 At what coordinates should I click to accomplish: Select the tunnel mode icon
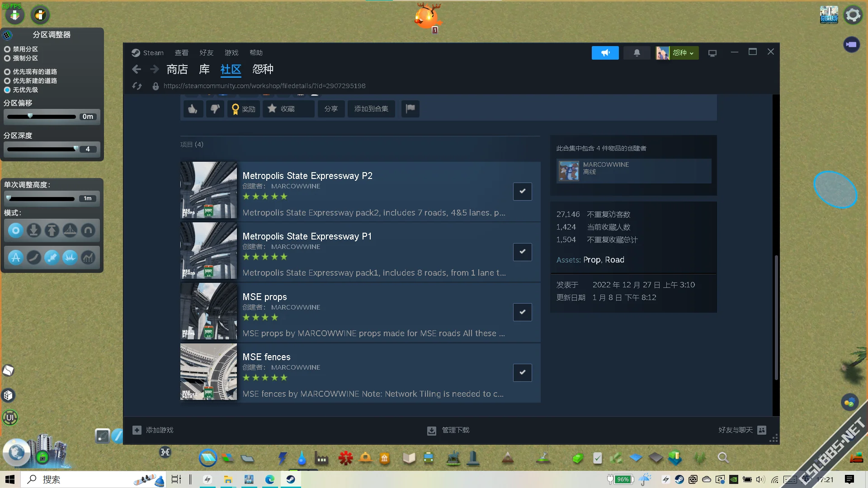coord(88,231)
